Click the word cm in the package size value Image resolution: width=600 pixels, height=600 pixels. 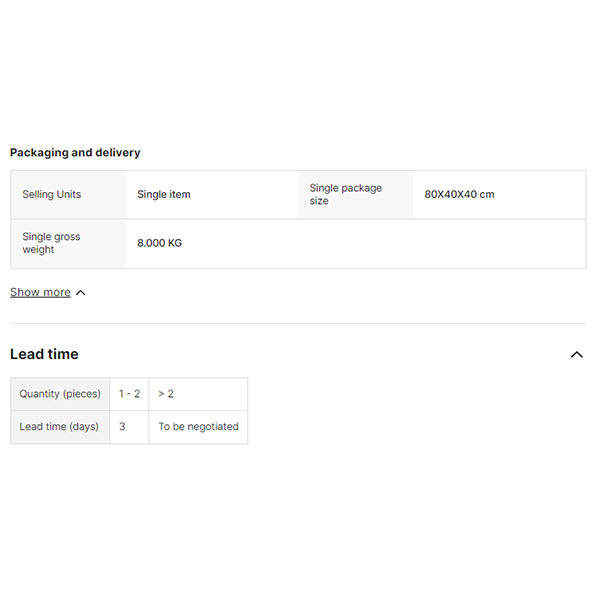(x=487, y=194)
